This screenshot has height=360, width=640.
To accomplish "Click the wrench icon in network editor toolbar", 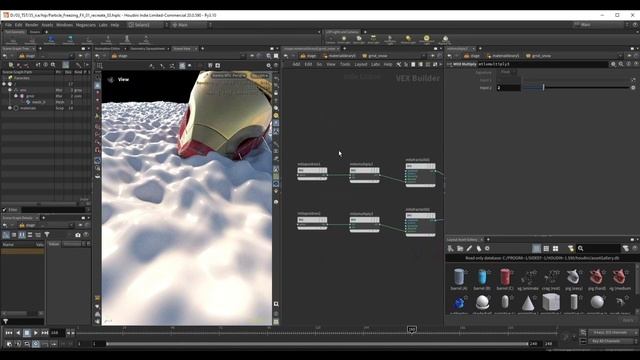I will tap(398, 64).
